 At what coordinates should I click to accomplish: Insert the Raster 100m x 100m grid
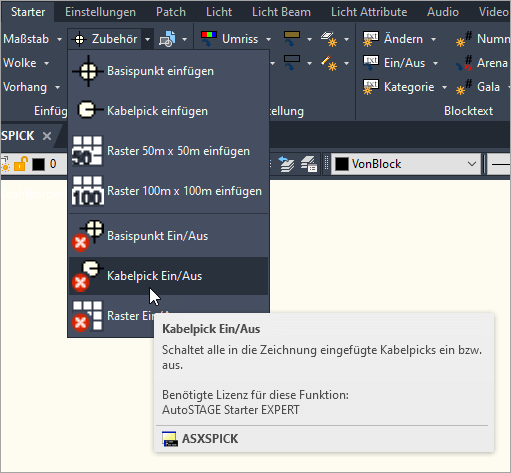(x=168, y=191)
